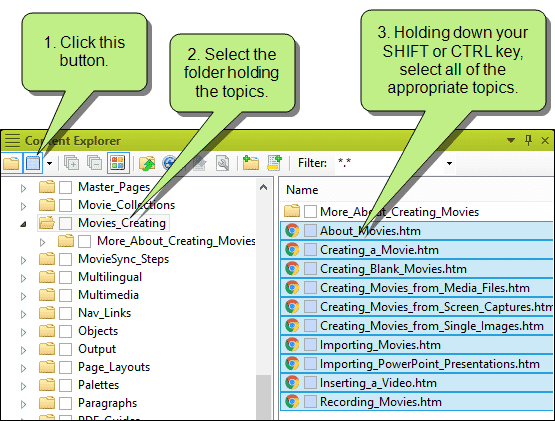Expand the Output tree node
The height and width of the screenshot is (421, 555).
click(x=23, y=350)
